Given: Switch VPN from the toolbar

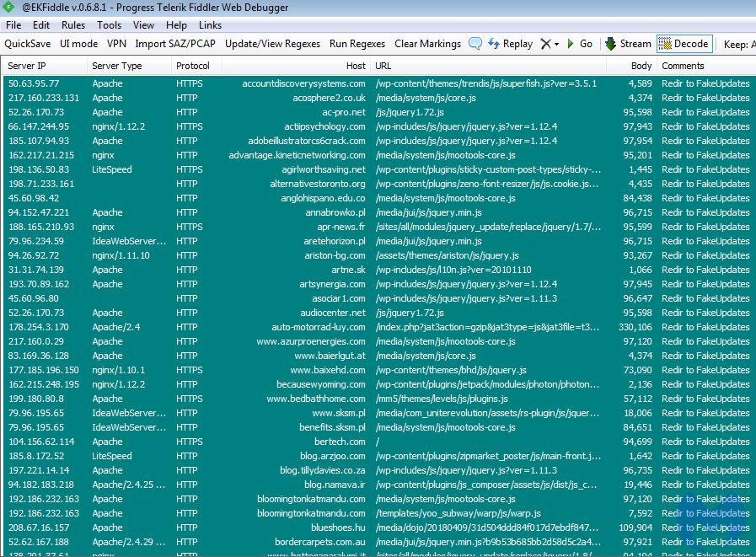Looking at the screenshot, I should 116,44.
